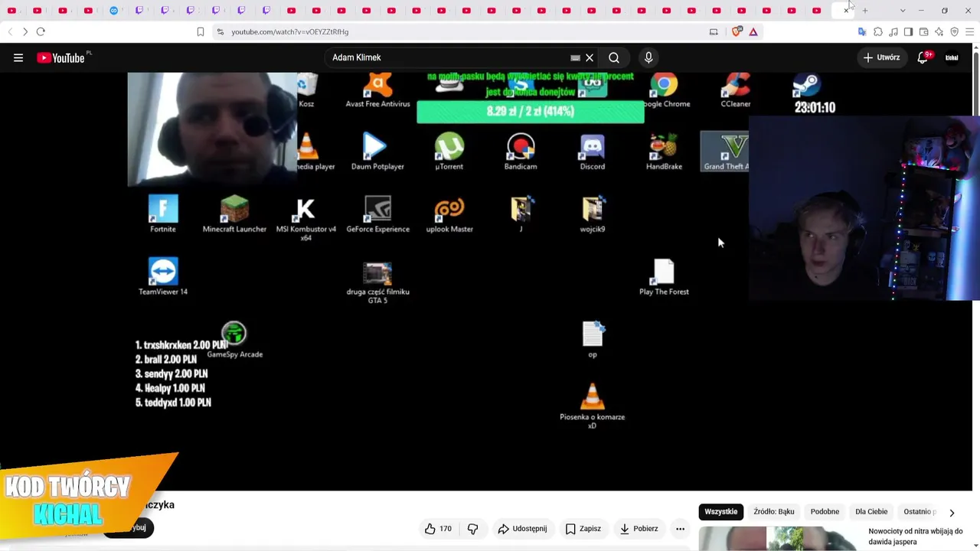Go forward with the browser forward arrow

click(x=24, y=31)
